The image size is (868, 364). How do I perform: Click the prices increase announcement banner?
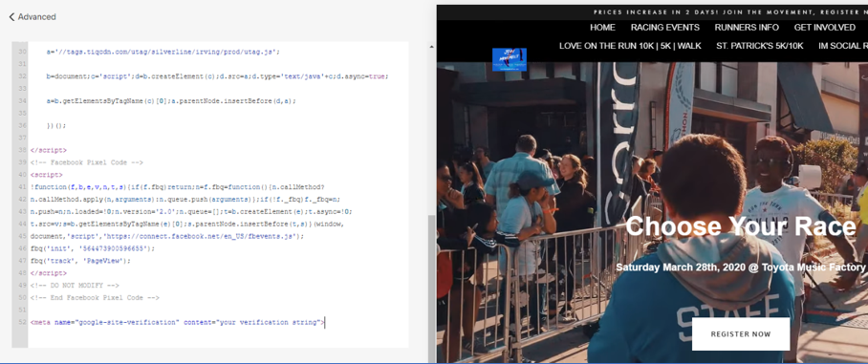point(729,11)
